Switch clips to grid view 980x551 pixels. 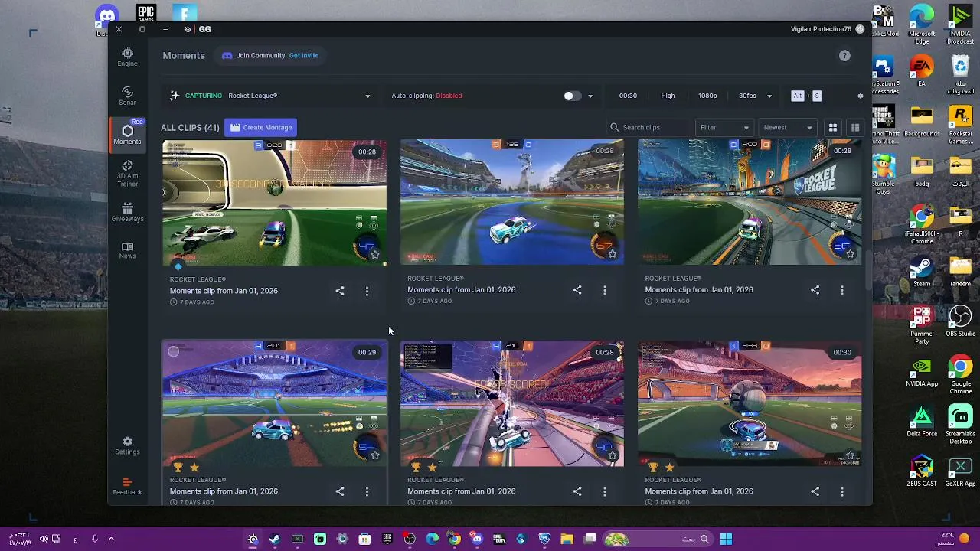coord(833,127)
